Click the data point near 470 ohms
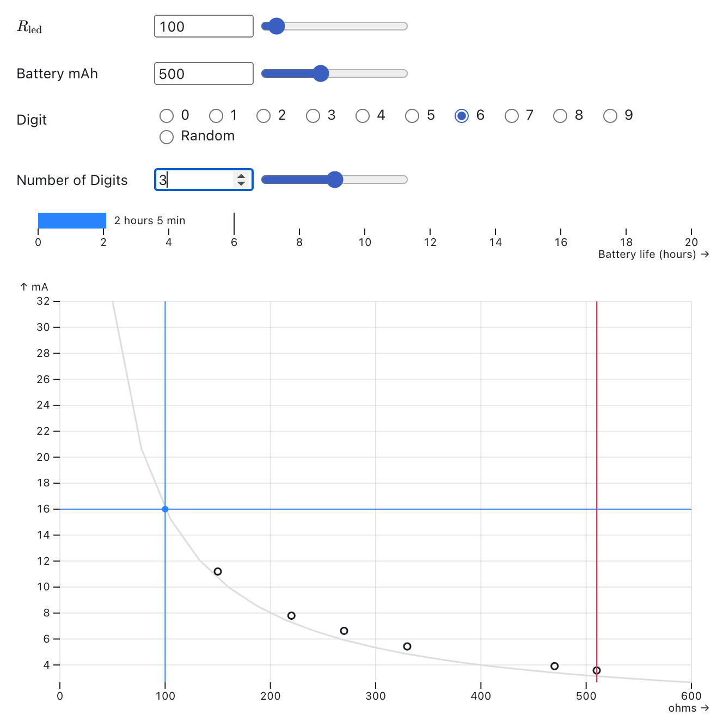Viewport: 723px width, 728px height. coord(554,666)
